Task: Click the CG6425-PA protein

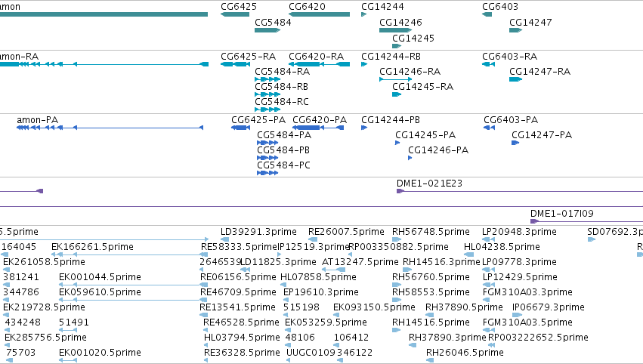Action: (241, 128)
